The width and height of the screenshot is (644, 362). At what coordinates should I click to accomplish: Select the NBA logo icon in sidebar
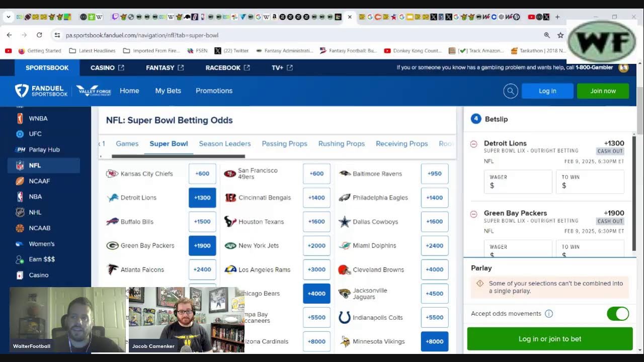[x=20, y=197]
